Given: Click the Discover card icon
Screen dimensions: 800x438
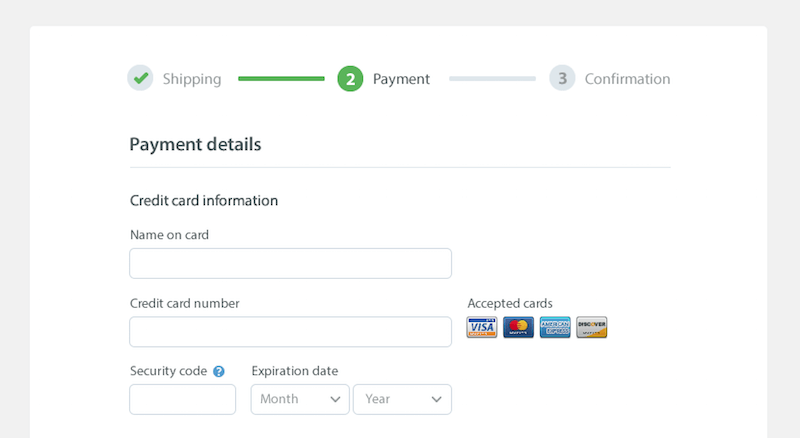Looking at the screenshot, I should click(x=592, y=328).
